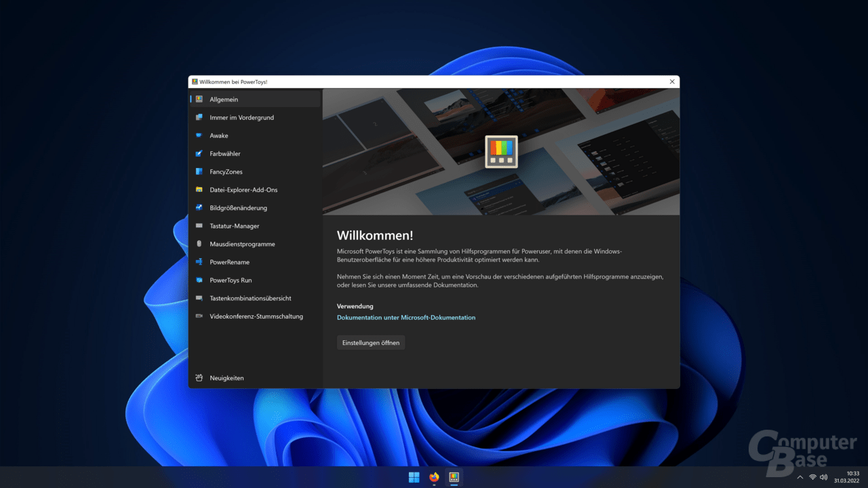The width and height of the screenshot is (868, 488).
Task: Click the Bildgrößenänderung icon
Action: click(x=199, y=208)
